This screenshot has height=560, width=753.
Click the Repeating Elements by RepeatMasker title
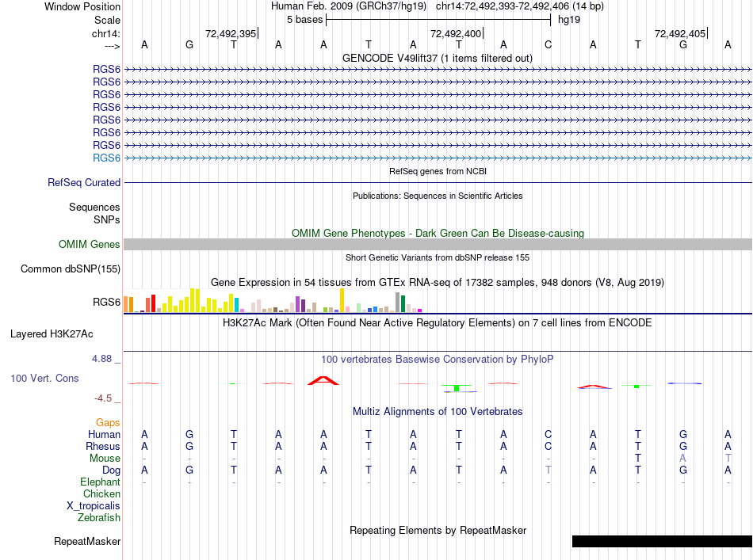(438, 530)
